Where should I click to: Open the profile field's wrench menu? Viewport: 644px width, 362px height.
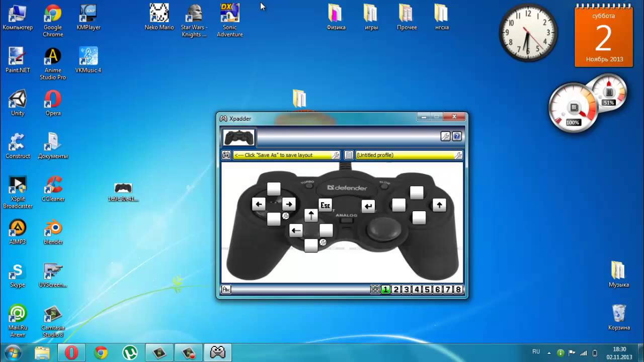pyautogui.click(x=458, y=155)
